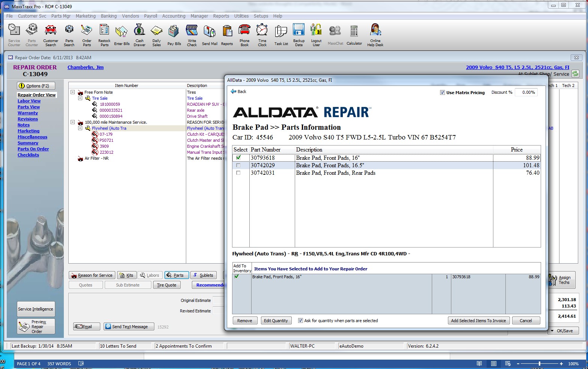Open the Calculator tool

pos(354,36)
